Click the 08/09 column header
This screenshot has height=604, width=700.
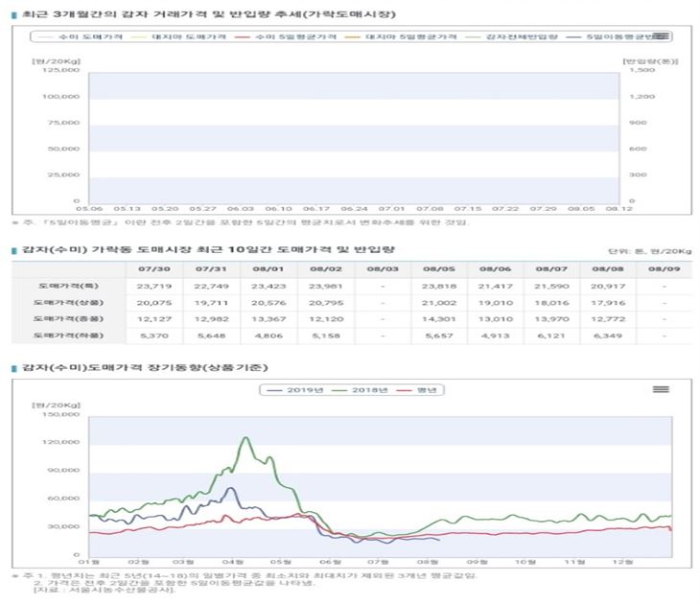665,269
